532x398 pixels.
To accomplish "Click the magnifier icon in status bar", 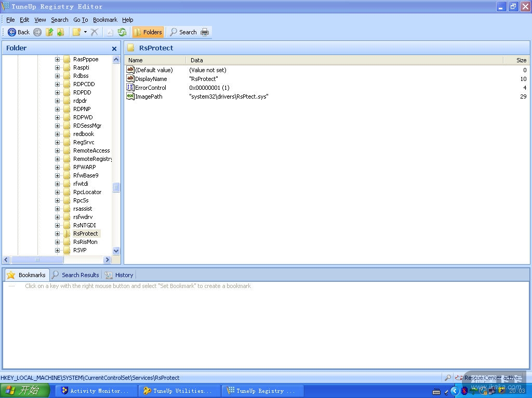I will coord(448,377).
